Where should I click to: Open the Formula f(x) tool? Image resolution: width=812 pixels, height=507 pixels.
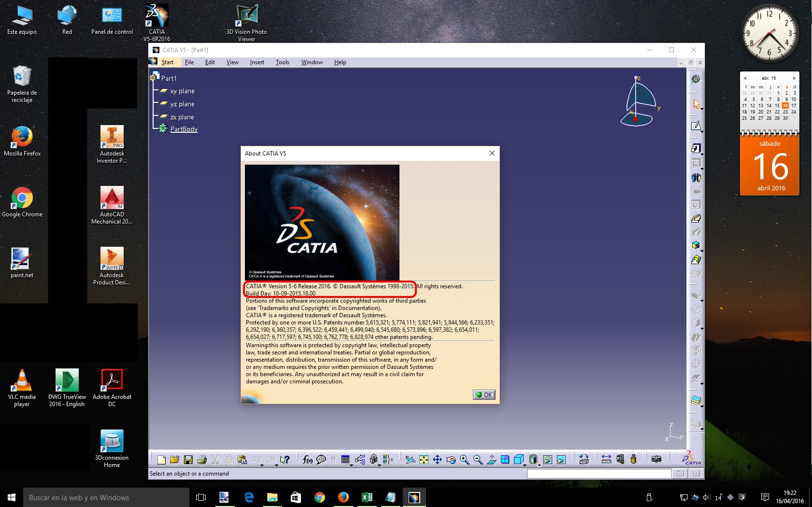pyautogui.click(x=308, y=460)
